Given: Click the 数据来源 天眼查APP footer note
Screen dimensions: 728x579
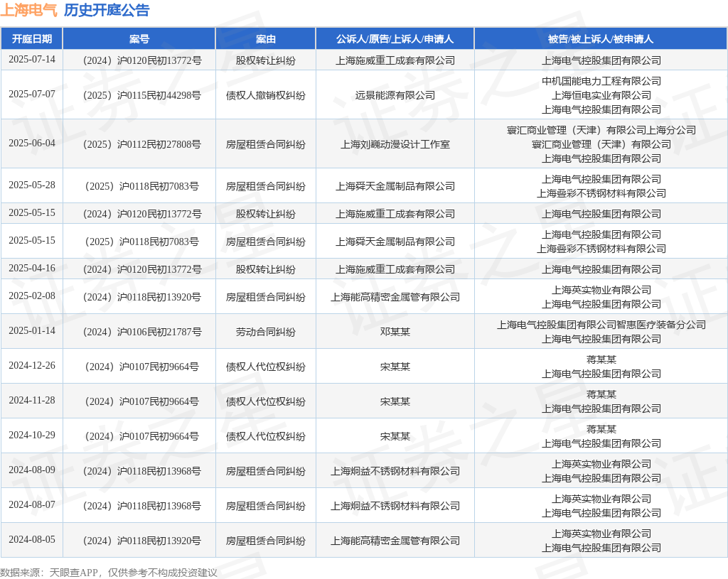Looking at the screenshot, I should pos(109,573).
